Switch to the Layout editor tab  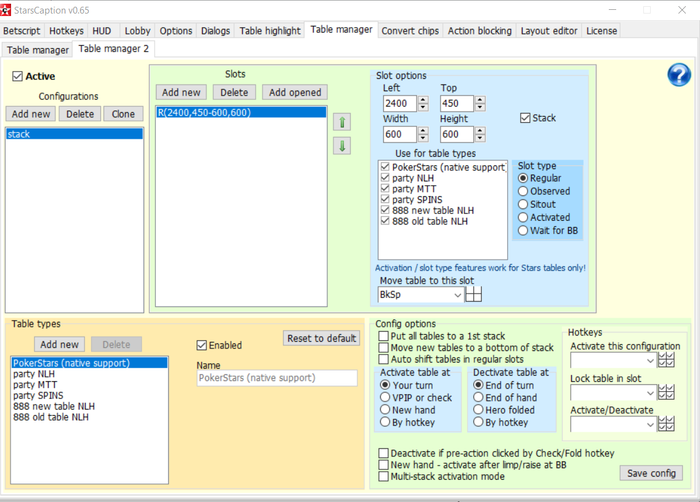(548, 31)
